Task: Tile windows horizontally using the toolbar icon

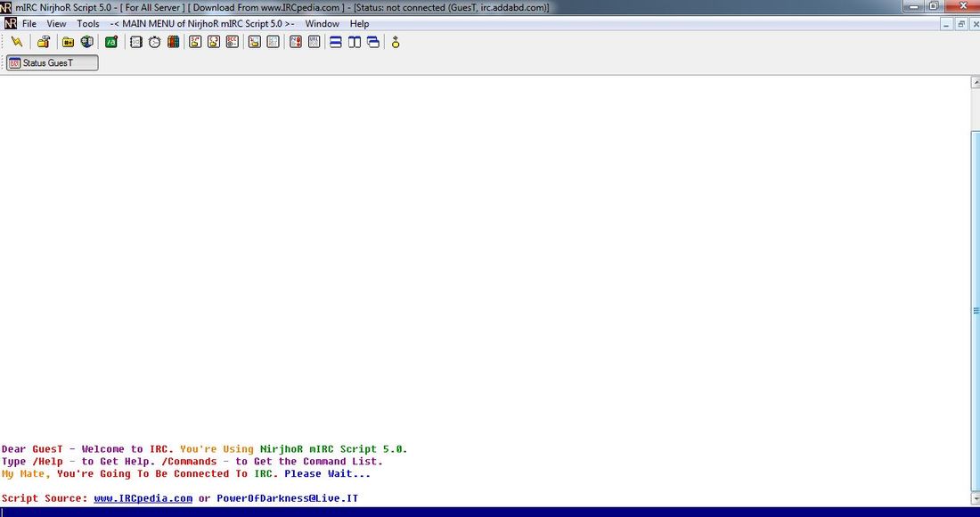Action: 336,42
